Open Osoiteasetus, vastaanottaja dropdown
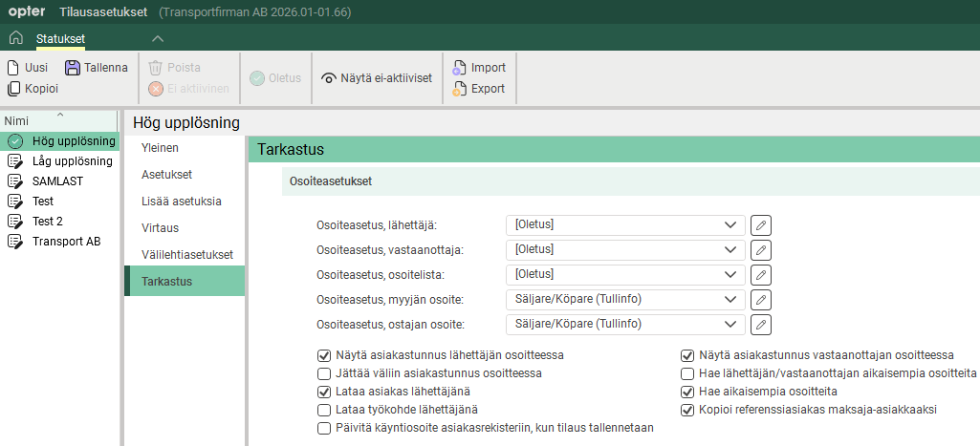980x446 pixels. point(730,249)
